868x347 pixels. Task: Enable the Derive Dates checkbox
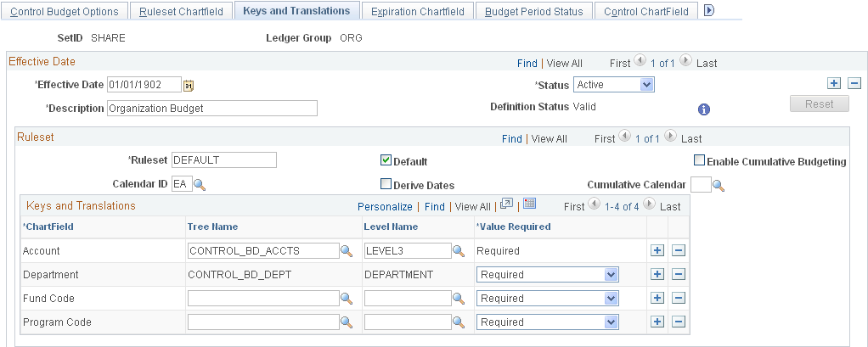point(386,184)
